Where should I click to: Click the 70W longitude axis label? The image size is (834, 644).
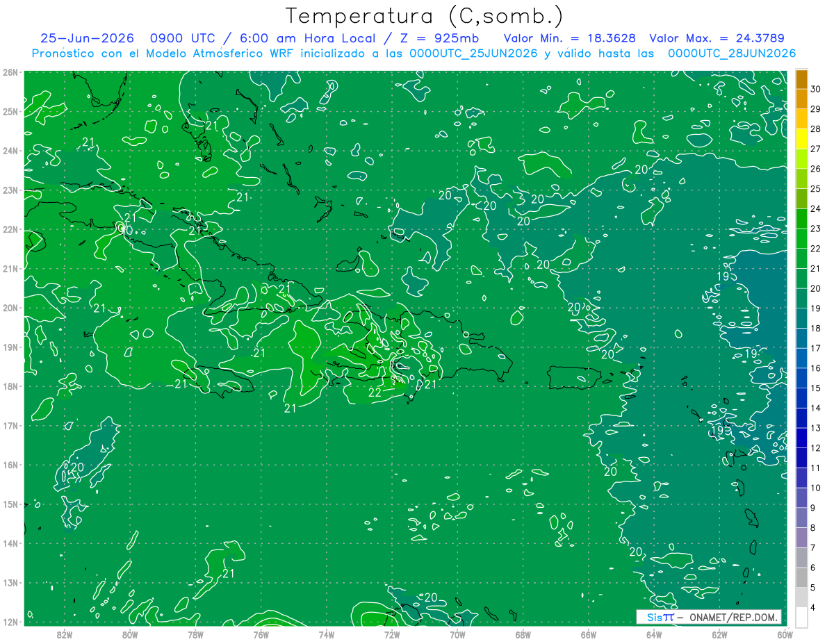457,634
